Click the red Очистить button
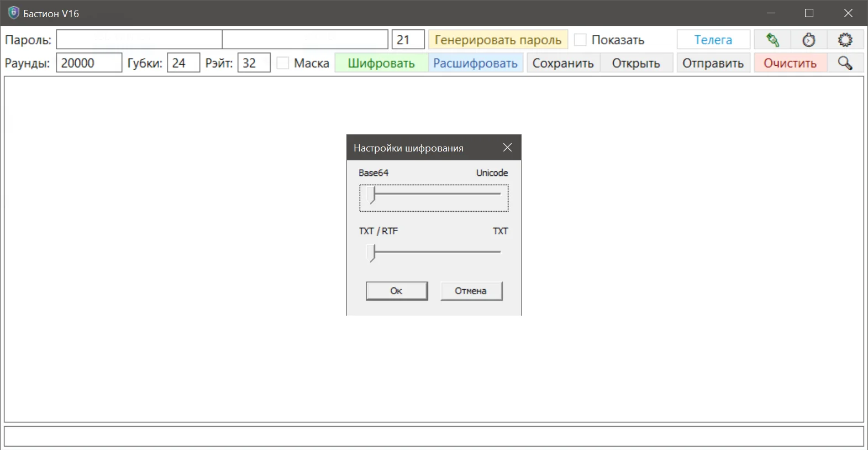Screen dimensions: 868x450 point(790,63)
